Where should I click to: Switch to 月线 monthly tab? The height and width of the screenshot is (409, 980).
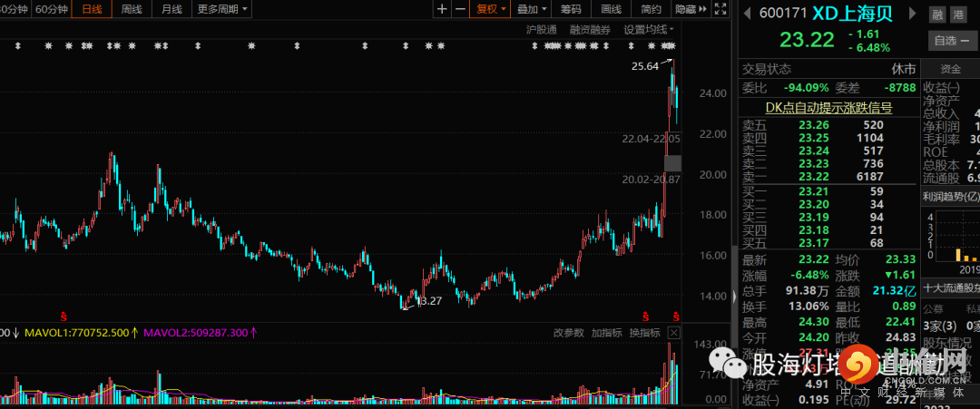[171, 9]
